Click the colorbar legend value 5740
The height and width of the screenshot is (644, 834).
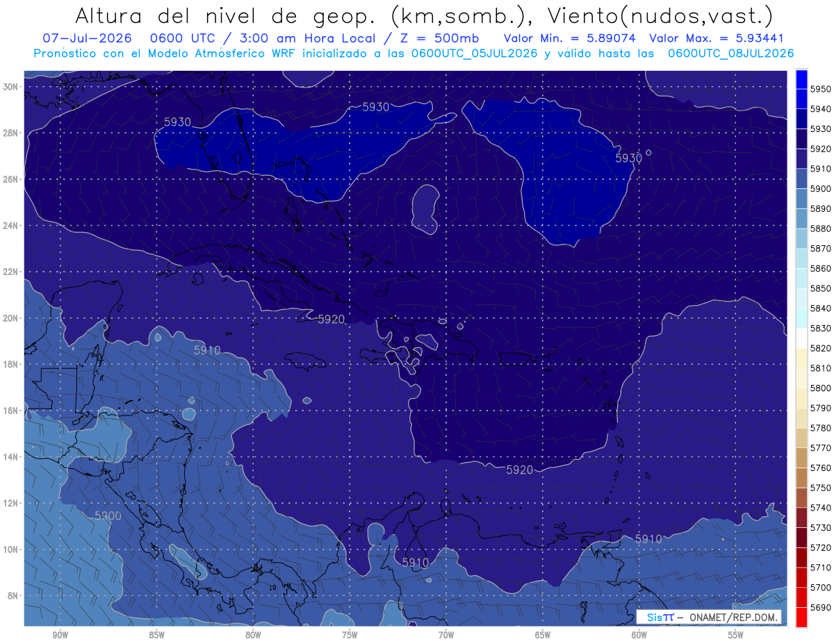pyautogui.click(x=821, y=508)
